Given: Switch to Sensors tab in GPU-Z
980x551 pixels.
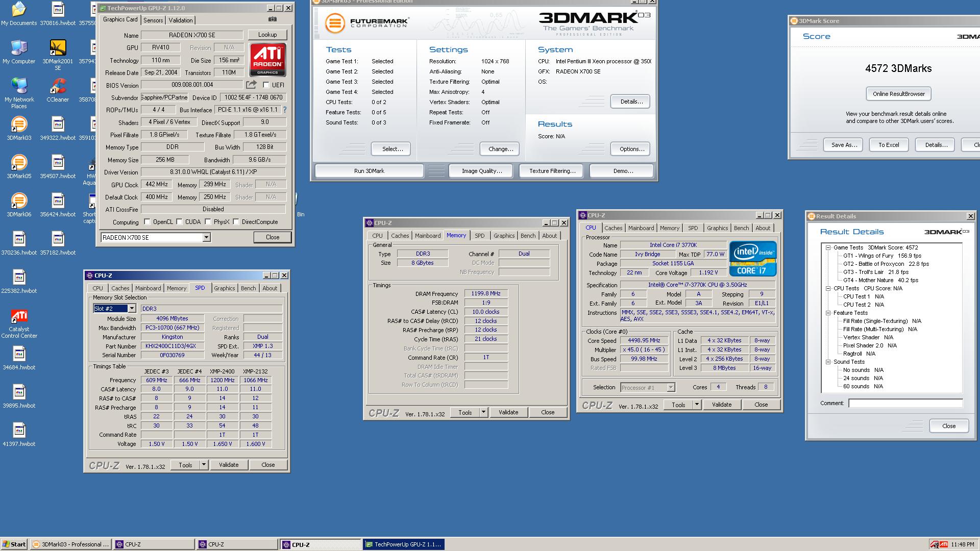Looking at the screenshot, I should [x=153, y=20].
